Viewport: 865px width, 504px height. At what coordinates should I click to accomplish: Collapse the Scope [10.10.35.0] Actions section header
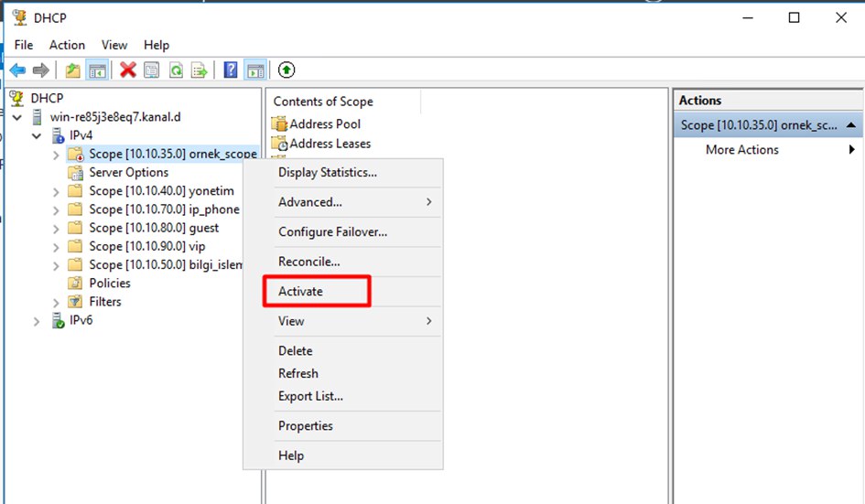point(851,125)
